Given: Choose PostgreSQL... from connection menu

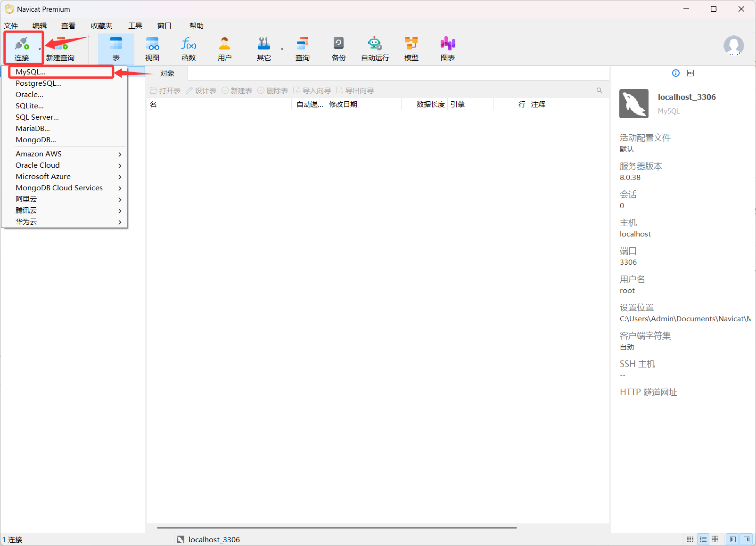Looking at the screenshot, I should [65, 83].
